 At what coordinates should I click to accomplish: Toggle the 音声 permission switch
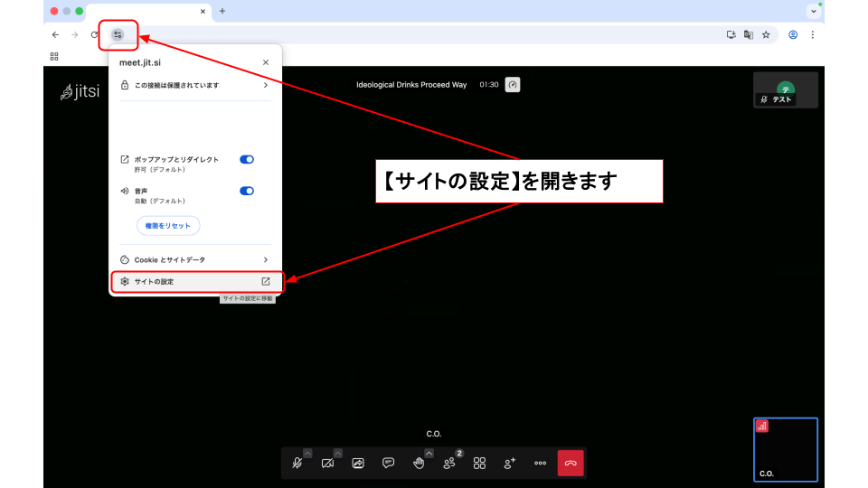[247, 191]
